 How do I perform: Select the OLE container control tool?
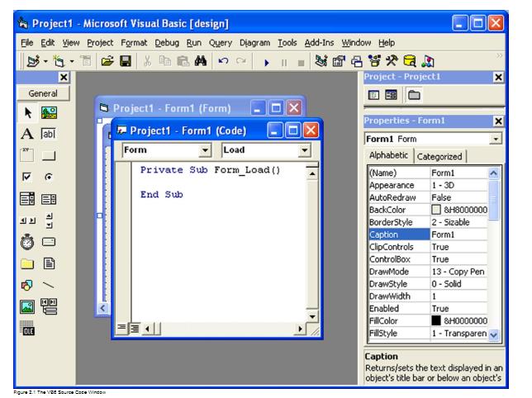(x=27, y=328)
